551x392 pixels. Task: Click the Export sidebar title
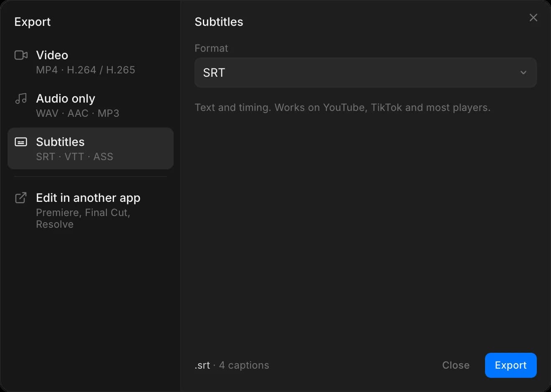click(x=33, y=22)
